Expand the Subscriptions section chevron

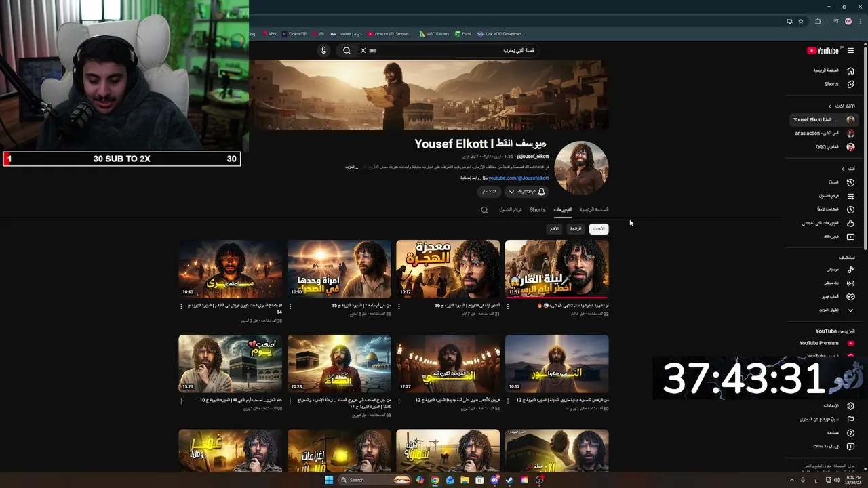pos(829,106)
